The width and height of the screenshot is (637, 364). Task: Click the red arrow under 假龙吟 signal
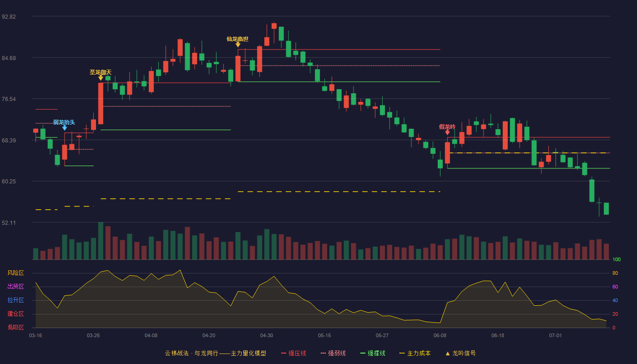(447, 132)
